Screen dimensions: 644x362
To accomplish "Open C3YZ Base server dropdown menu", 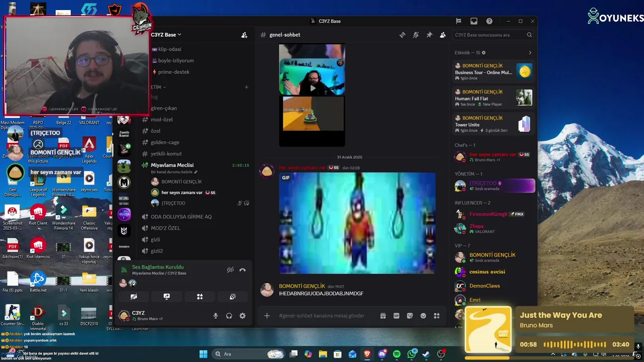I will click(166, 35).
